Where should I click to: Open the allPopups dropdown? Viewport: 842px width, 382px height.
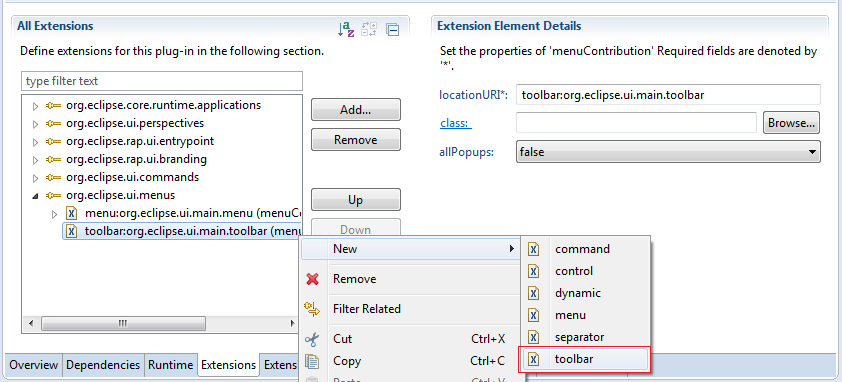668,152
